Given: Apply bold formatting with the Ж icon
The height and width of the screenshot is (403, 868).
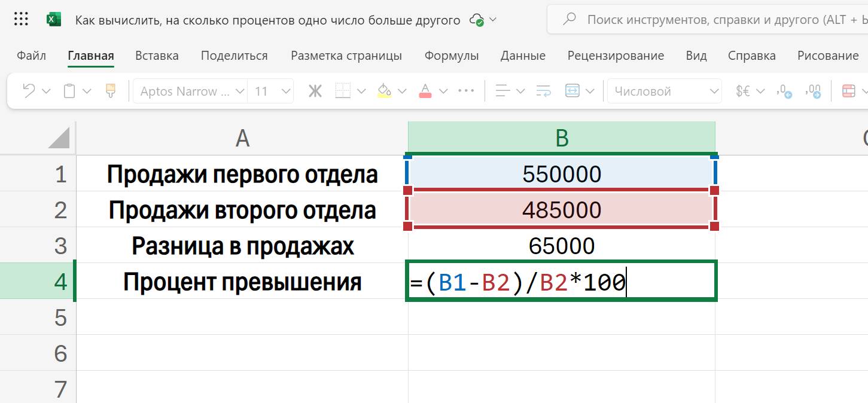Looking at the screenshot, I should pyautogui.click(x=315, y=91).
